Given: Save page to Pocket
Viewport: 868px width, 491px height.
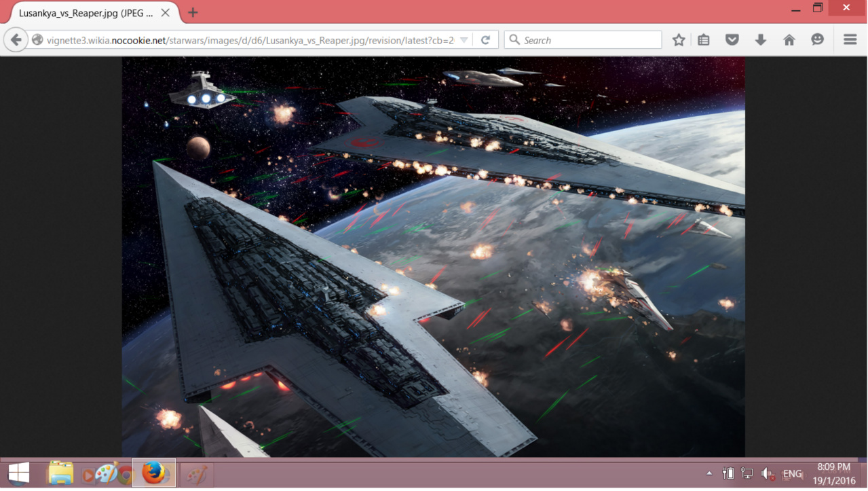Looking at the screenshot, I should pos(732,40).
